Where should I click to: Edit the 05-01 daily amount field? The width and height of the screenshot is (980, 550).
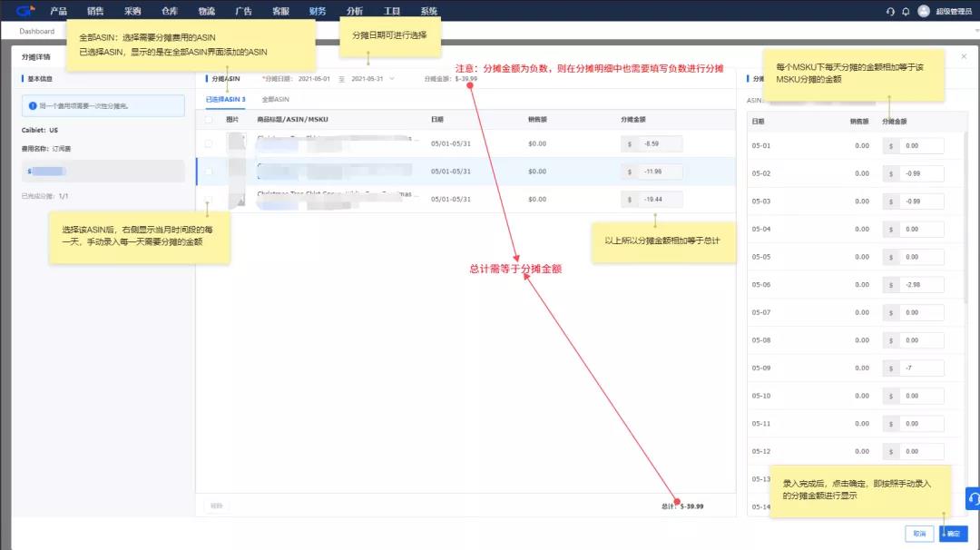(921, 145)
